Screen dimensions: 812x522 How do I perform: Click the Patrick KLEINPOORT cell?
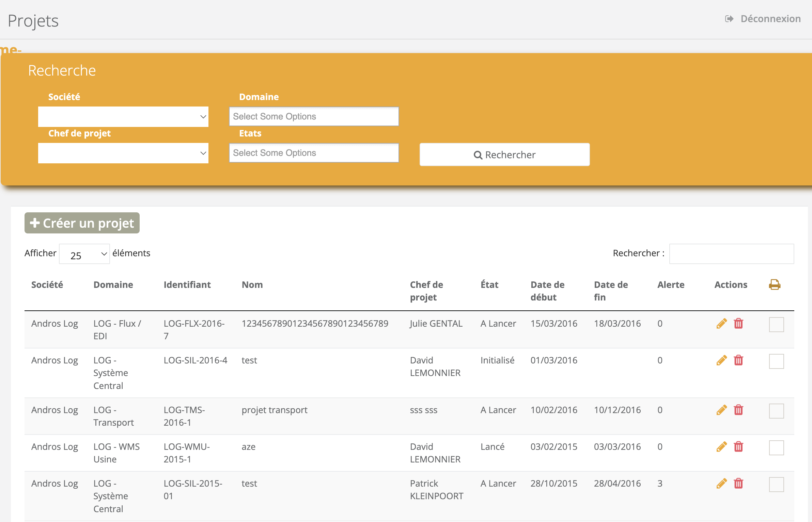[437, 490]
